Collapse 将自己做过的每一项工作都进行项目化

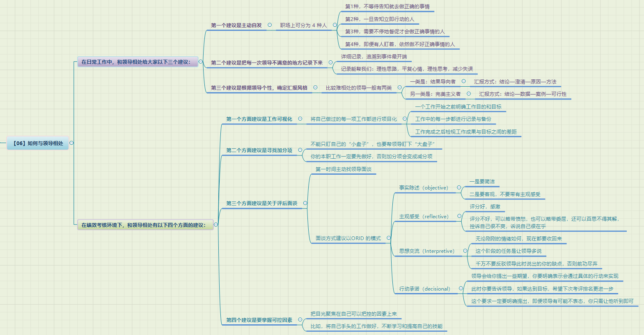point(405,119)
